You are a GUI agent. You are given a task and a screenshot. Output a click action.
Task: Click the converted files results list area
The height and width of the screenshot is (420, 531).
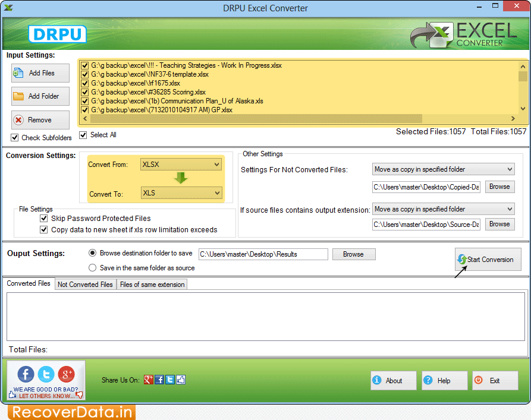click(x=265, y=317)
